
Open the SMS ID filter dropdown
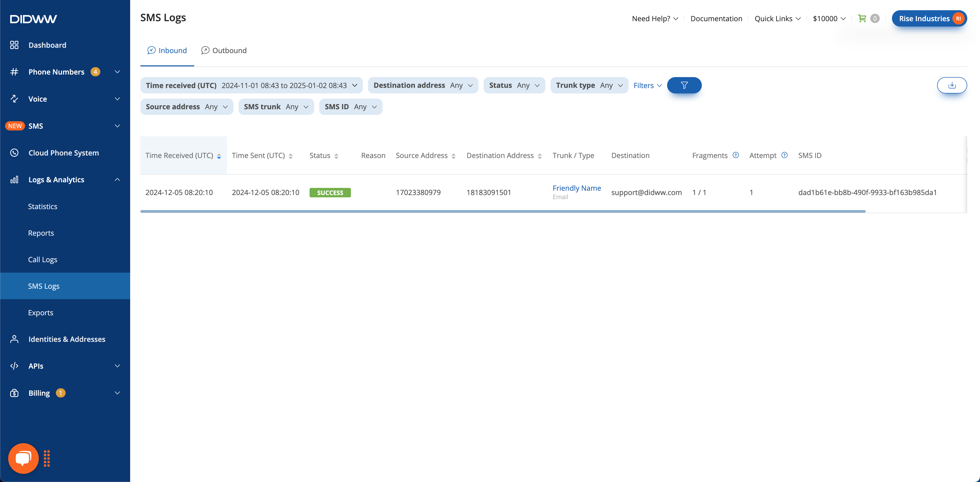pos(351,106)
